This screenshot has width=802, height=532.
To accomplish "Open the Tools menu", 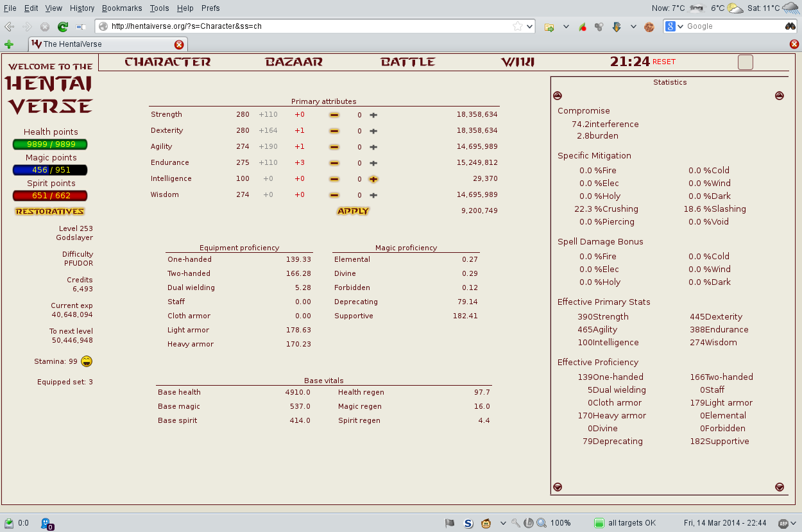I will [x=160, y=8].
